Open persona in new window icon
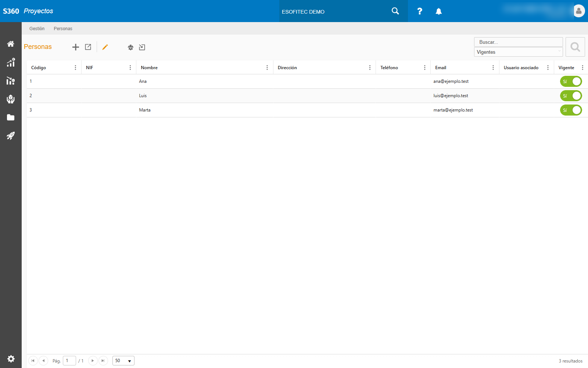 point(88,47)
